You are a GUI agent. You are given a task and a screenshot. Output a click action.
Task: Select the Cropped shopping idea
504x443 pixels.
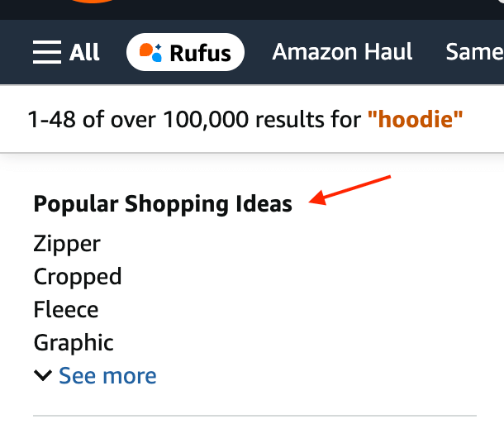[x=78, y=276]
